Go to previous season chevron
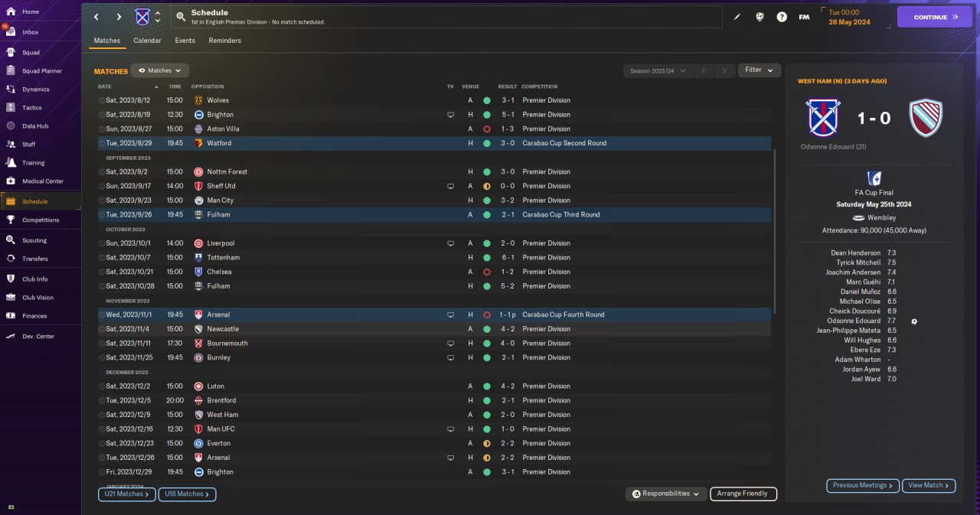The image size is (980, 515). click(x=703, y=70)
